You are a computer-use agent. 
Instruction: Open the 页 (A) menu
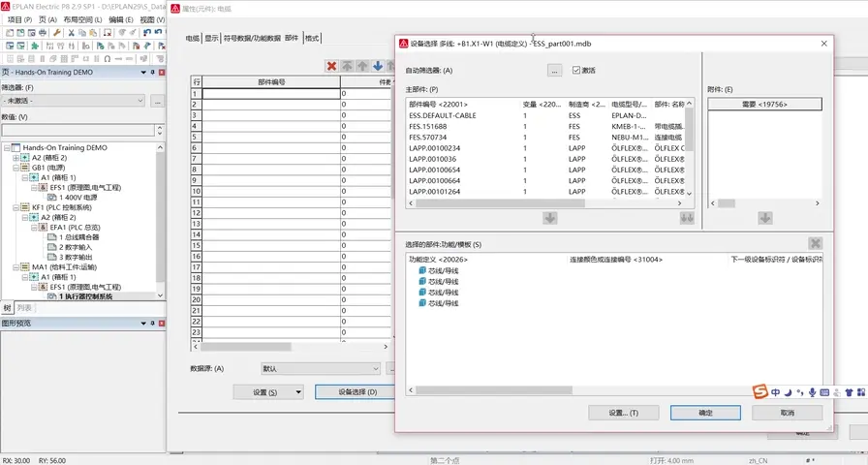[x=47, y=19]
